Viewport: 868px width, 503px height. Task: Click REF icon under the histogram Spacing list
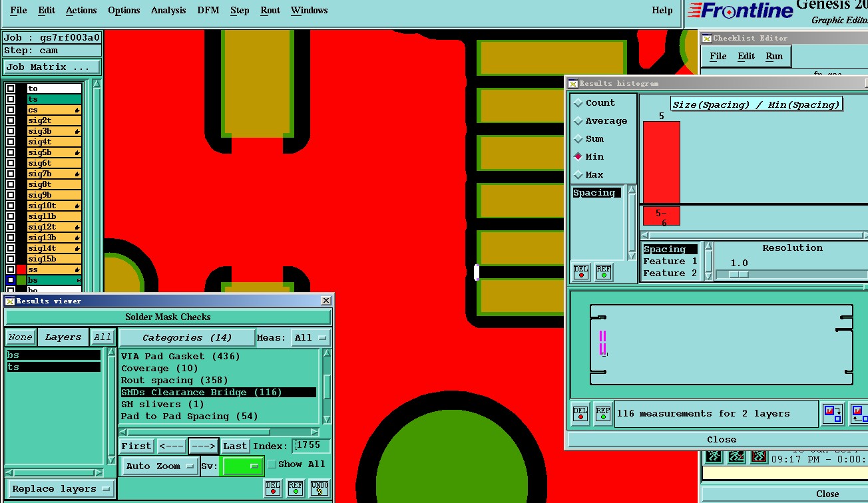click(604, 272)
